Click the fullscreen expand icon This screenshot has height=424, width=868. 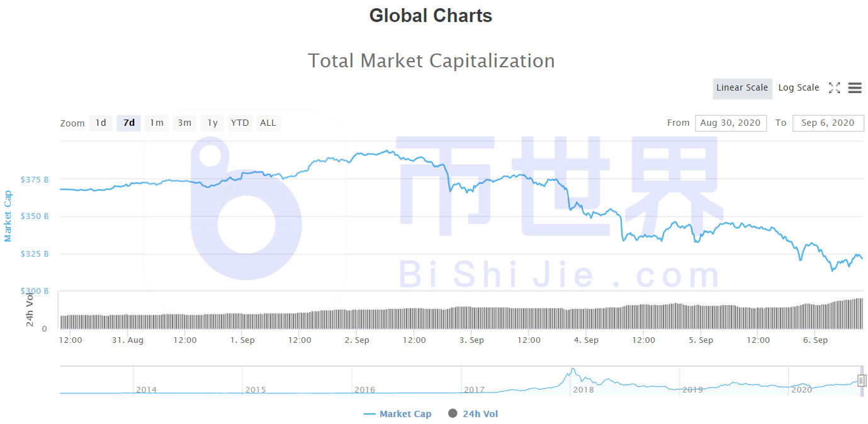(x=835, y=87)
